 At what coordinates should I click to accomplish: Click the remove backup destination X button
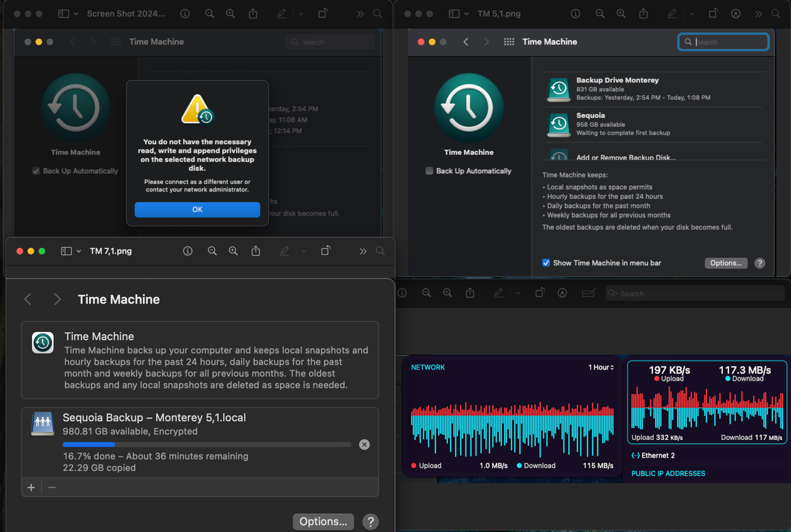(364, 445)
